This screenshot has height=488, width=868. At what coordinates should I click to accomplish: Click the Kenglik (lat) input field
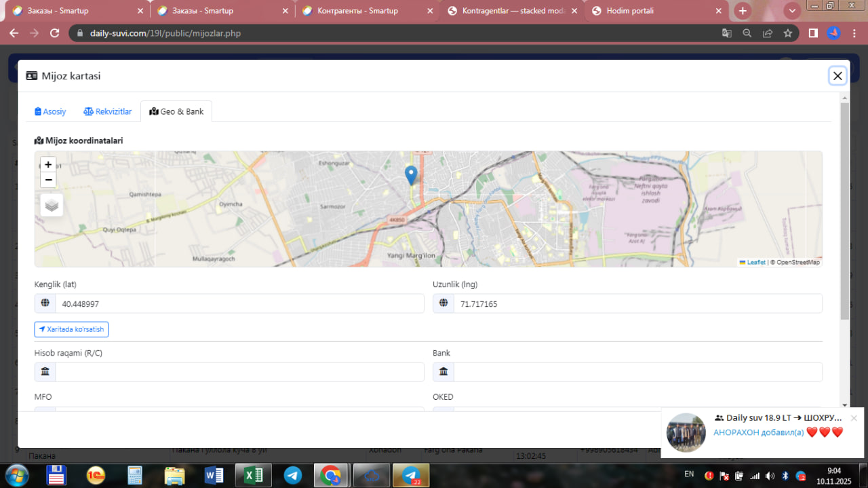click(239, 304)
